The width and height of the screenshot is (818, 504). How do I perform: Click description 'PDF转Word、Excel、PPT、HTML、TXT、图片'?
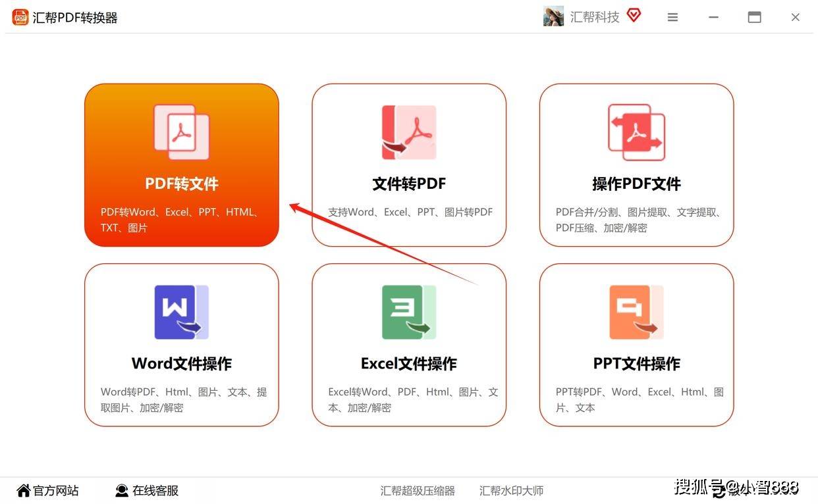point(180,220)
